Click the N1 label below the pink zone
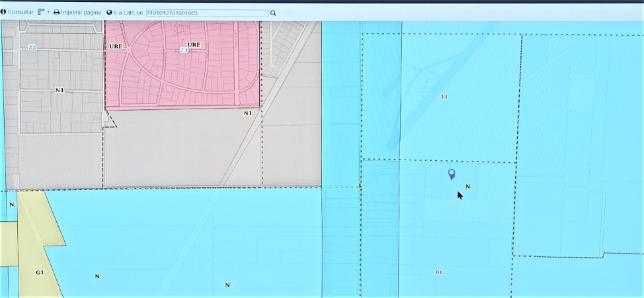This screenshot has height=298, width=644. point(248,113)
